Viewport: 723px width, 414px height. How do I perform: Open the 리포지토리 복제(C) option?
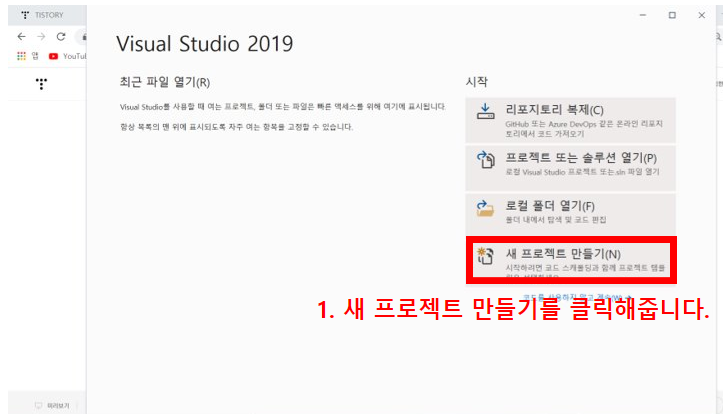tap(571, 120)
